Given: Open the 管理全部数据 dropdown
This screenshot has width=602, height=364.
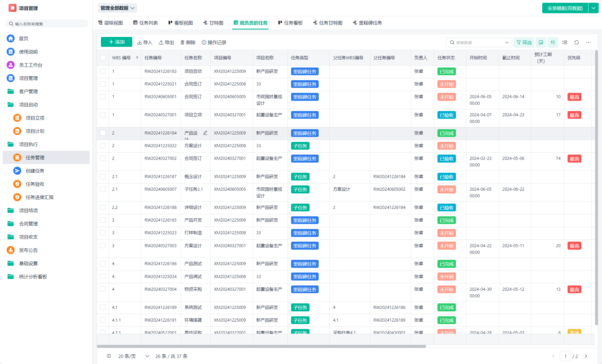Looking at the screenshot, I should [x=117, y=8].
